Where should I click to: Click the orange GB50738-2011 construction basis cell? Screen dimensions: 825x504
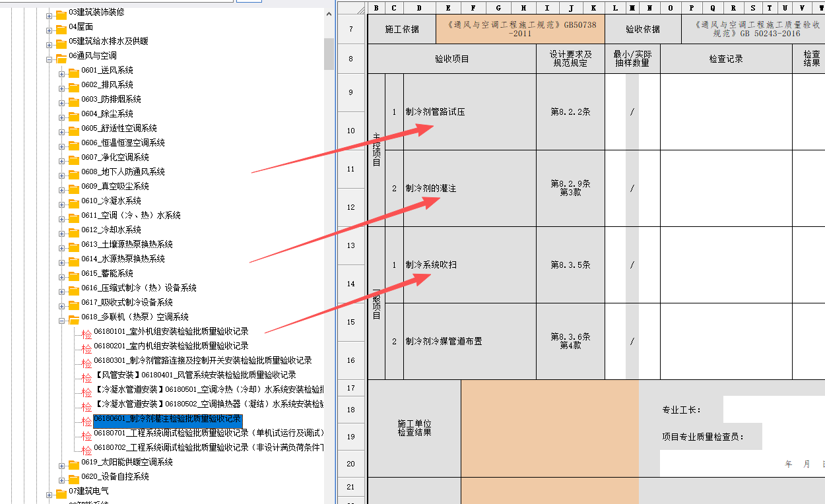click(520, 29)
